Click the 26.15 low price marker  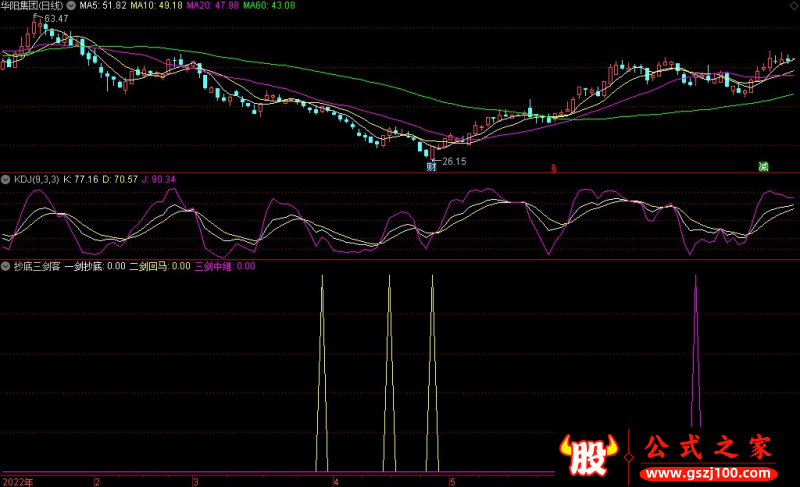[x=454, y=161]
